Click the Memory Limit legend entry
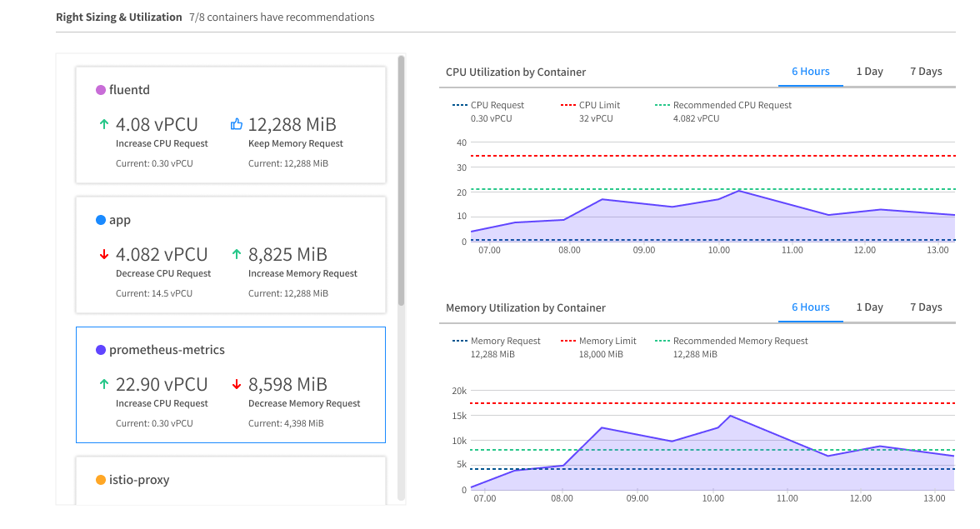The height and width of the screenshot is (529, 980). coord(598,347)
